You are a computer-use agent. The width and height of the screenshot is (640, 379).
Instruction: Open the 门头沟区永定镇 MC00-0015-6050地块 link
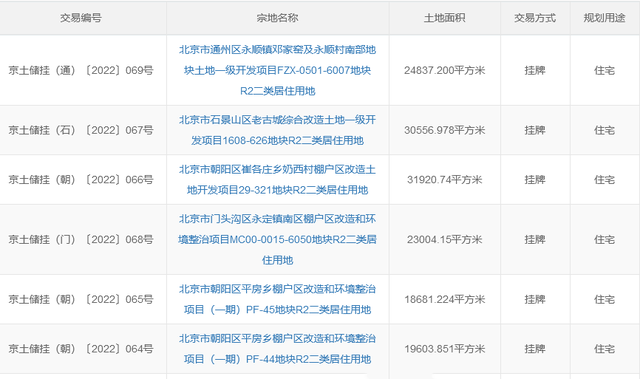click(278, 239)
